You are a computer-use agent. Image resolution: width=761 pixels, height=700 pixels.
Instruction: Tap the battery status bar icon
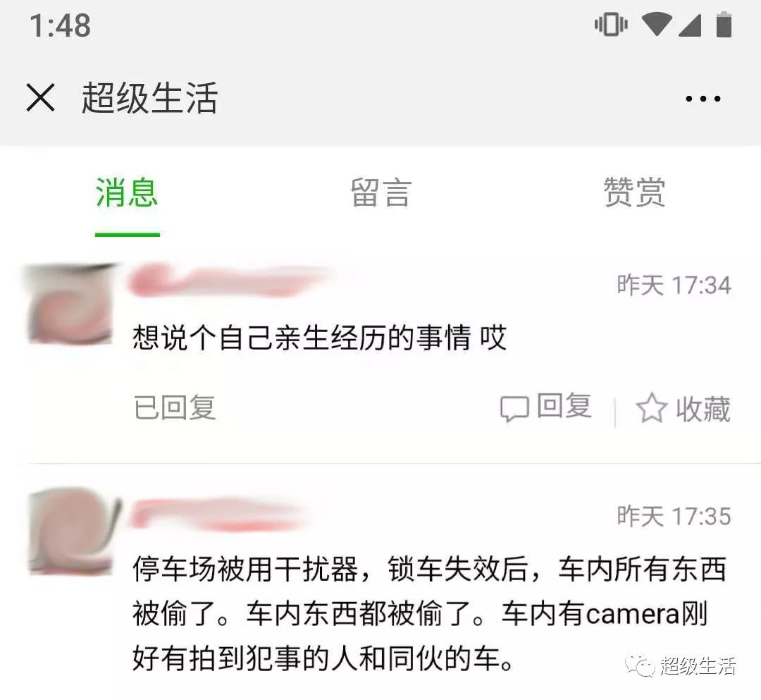[x=724, y=24]
